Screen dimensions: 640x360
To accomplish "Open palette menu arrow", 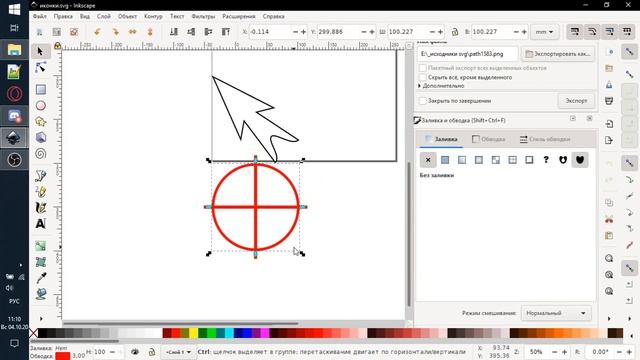I will pyautogui.click(x=632, y=336).
